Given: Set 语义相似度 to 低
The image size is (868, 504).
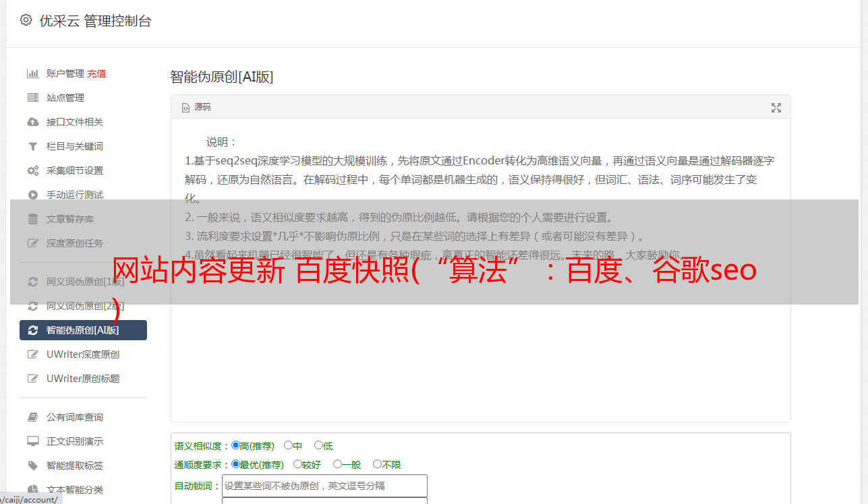Looking at the screenshot, I should [318, 445].
